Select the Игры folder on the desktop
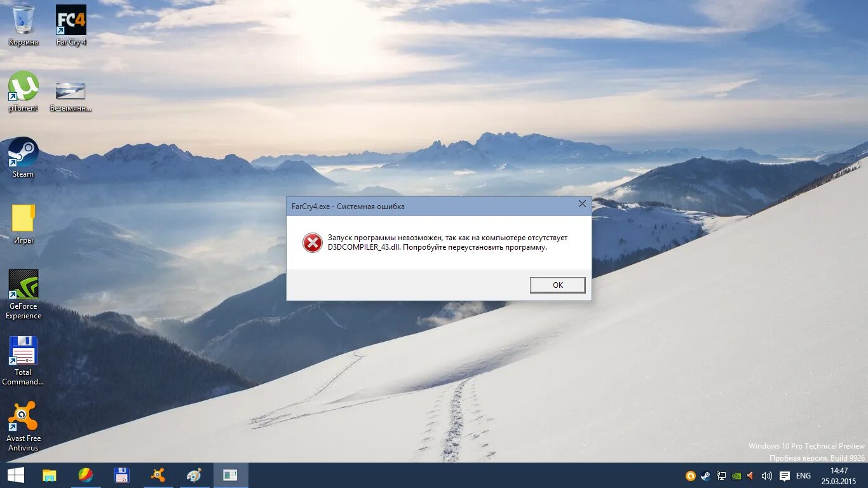Image resolution: width=868 pixels, height=488 pixels. (24, 224)
